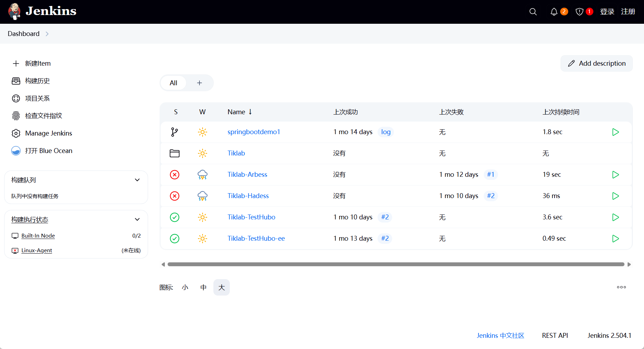Click the 构建历史 build history icon
The image size is (644, 349).
16,81
